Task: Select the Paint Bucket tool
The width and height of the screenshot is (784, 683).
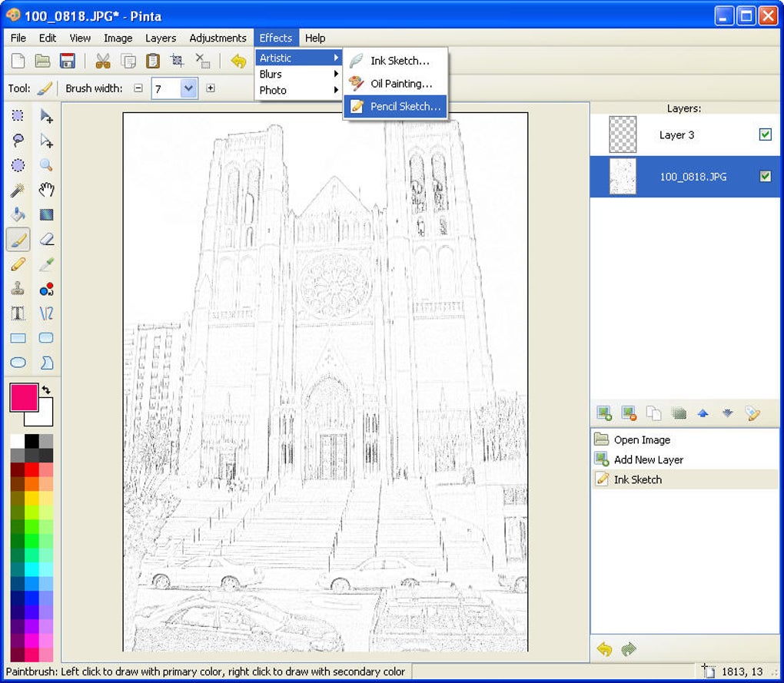Action: point(18,214)
